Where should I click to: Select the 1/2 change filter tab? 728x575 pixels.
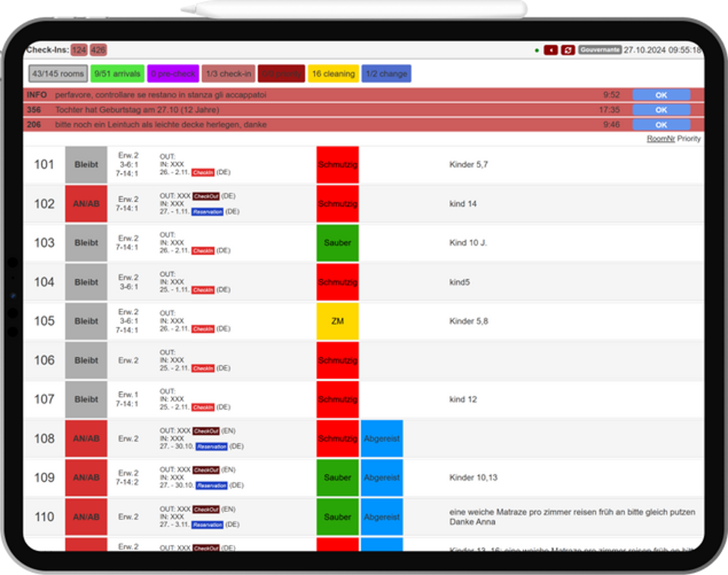(386, 74)
